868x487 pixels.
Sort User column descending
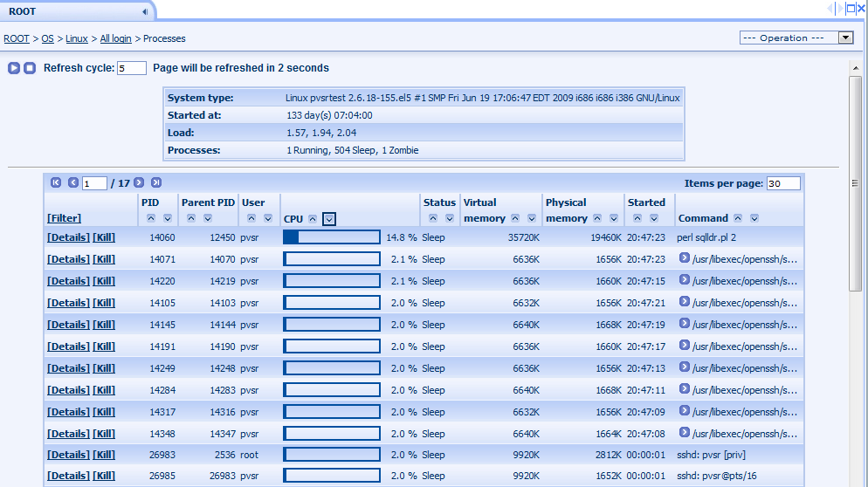point(268,218)
